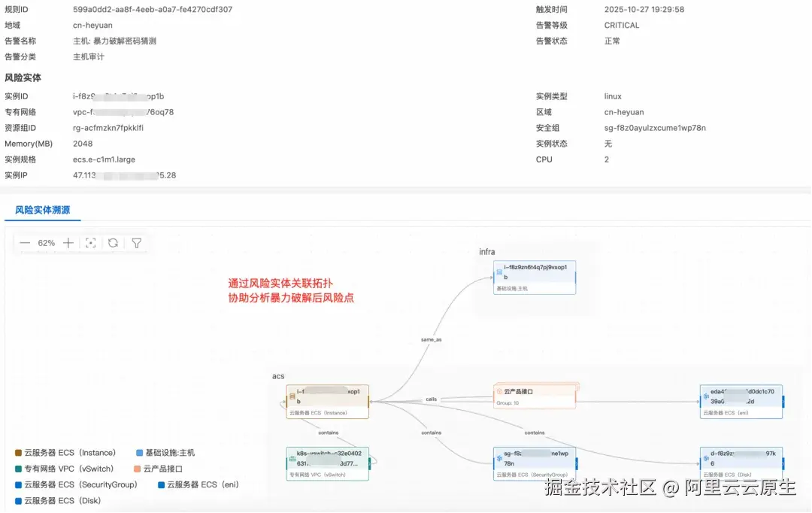
Task: Open the security group sg-f8z0ayulzxcume1wp78n link
Action: tap(655, 127)
